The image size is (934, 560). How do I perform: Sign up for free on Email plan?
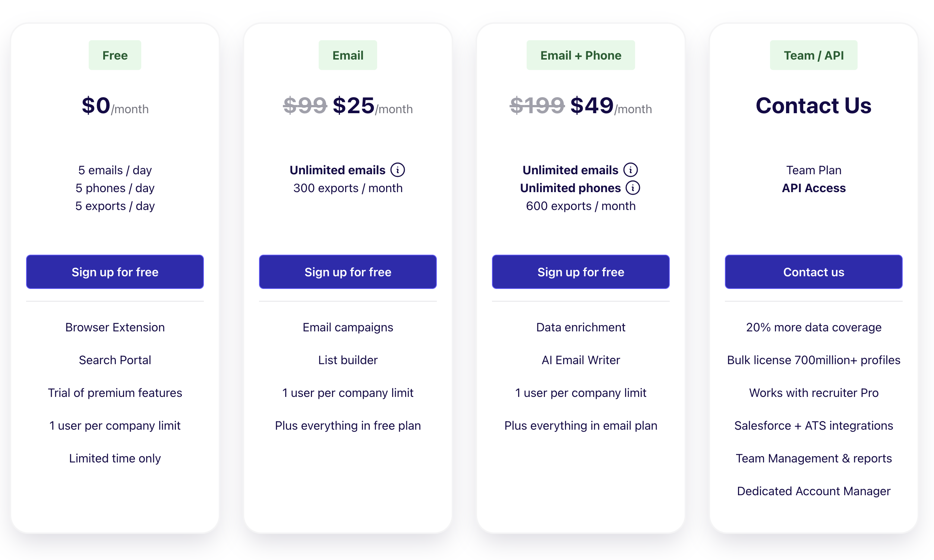[x=348, y=272]
